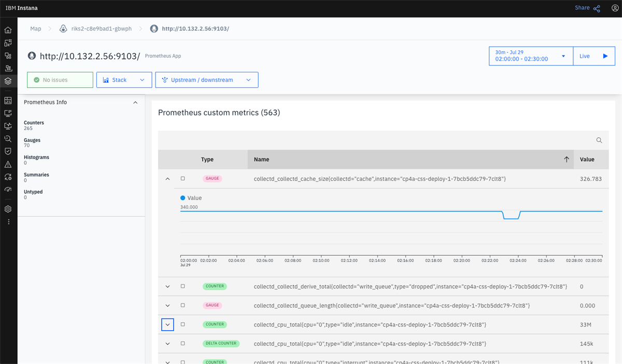Screen dimensions: 622x364
Task: Open the Upstream / downstream dropdown
Action: (x=207, y=80)
